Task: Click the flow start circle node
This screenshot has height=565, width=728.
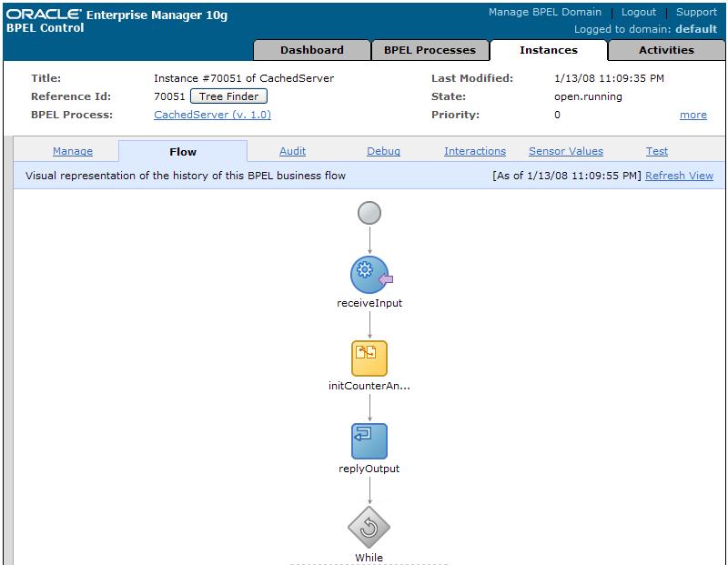Action: click(369, 213)
